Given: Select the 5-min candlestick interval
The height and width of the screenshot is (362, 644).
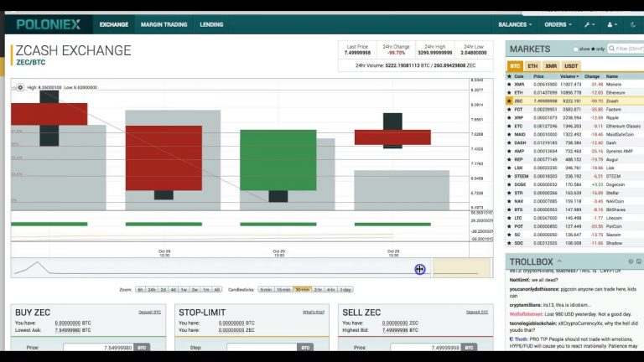Looking at the screenshot, I should click(266, 290).
